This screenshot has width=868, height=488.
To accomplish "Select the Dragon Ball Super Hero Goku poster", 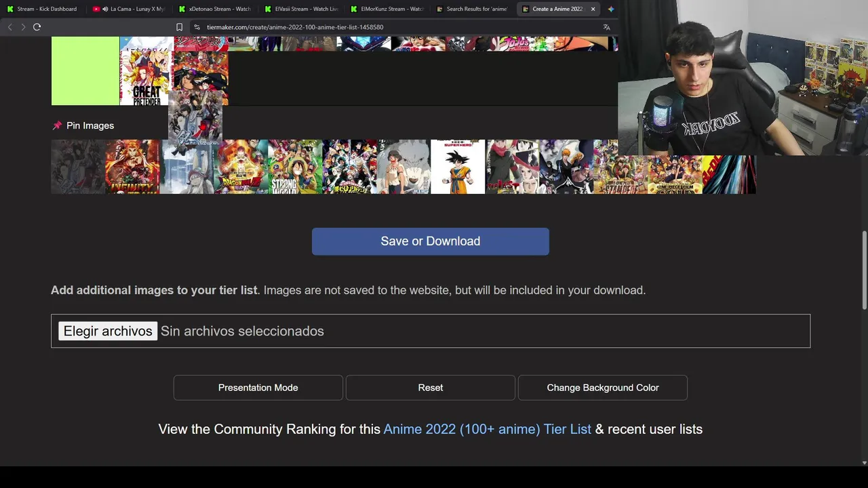I will pyautogui.click(x=458, y=167).
